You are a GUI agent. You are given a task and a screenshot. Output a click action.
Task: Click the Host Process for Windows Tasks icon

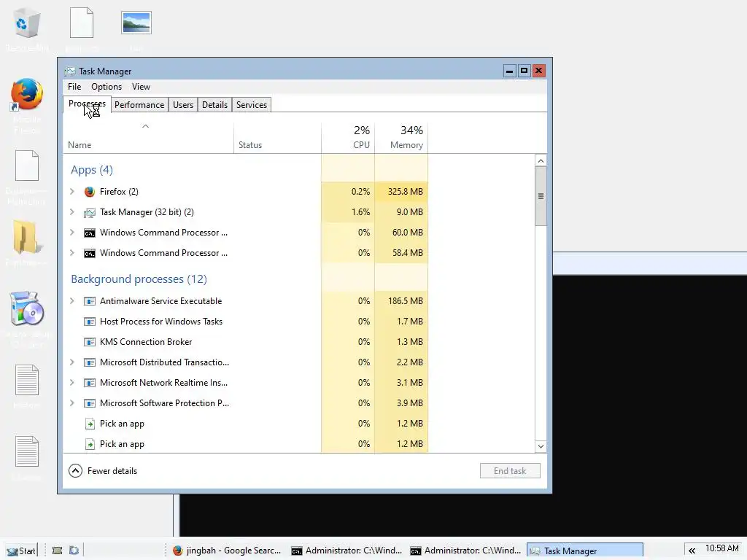click(x=90, y=322)
